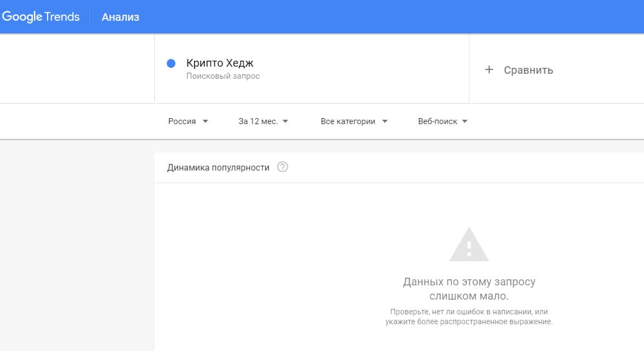
Task: Click the arrow icon next to Веб-поиск
Action: (465, 121)
